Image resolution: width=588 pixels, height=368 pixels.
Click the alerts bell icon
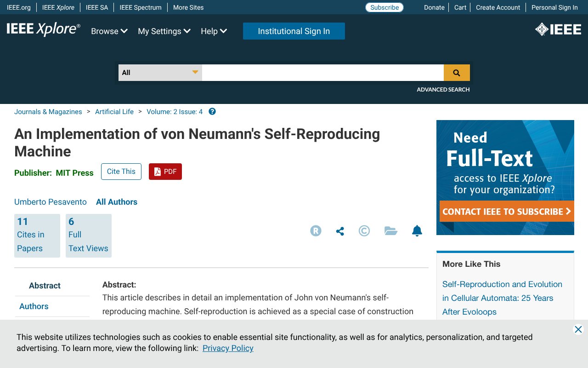point(417,231)
